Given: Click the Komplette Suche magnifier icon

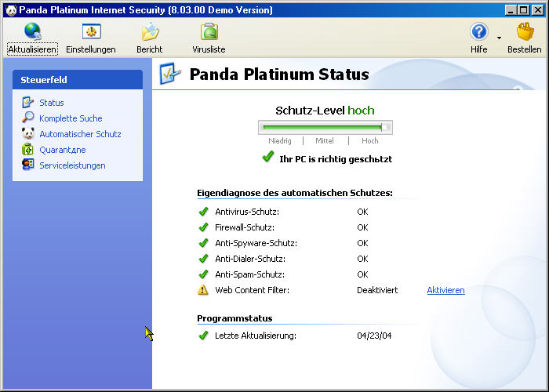Looking at the screenshot, I should click(x=27, y=118).
